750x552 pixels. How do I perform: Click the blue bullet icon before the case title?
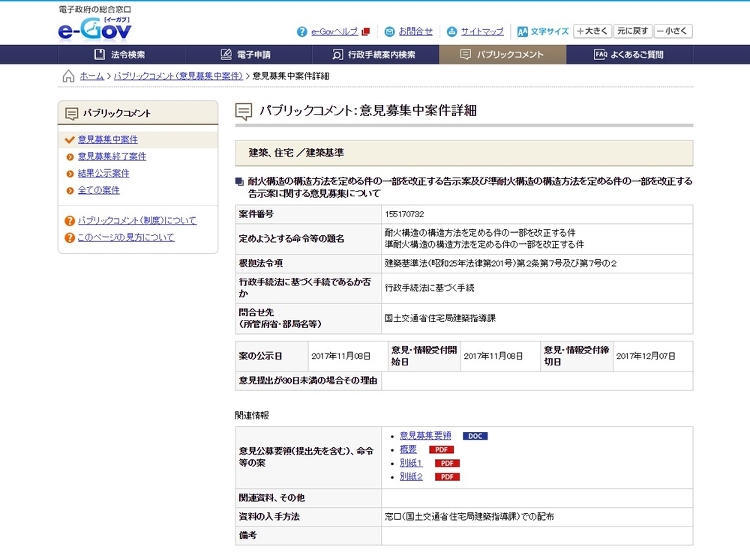240,181
